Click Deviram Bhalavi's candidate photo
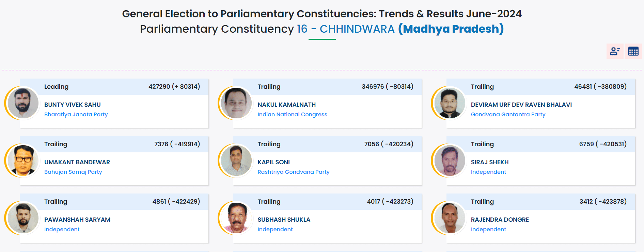 point(450,103)
